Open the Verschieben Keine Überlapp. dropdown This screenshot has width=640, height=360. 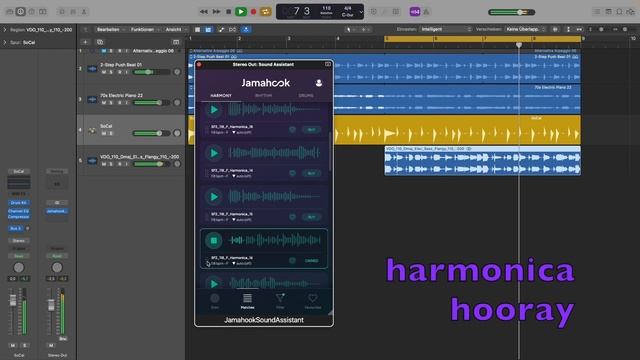coord(525,29)
